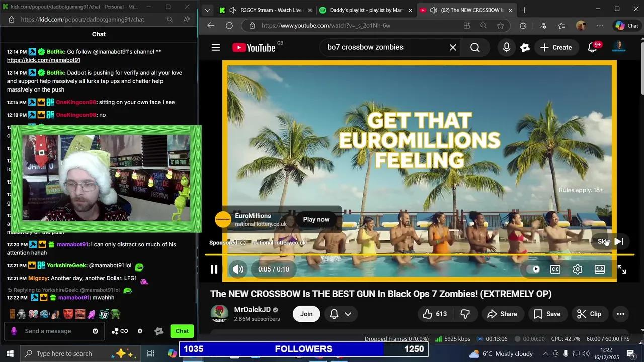Join the MrDalekJD channel membership
Image resolution: width=644 pixels, height=362 pixels.
[306, 314]
